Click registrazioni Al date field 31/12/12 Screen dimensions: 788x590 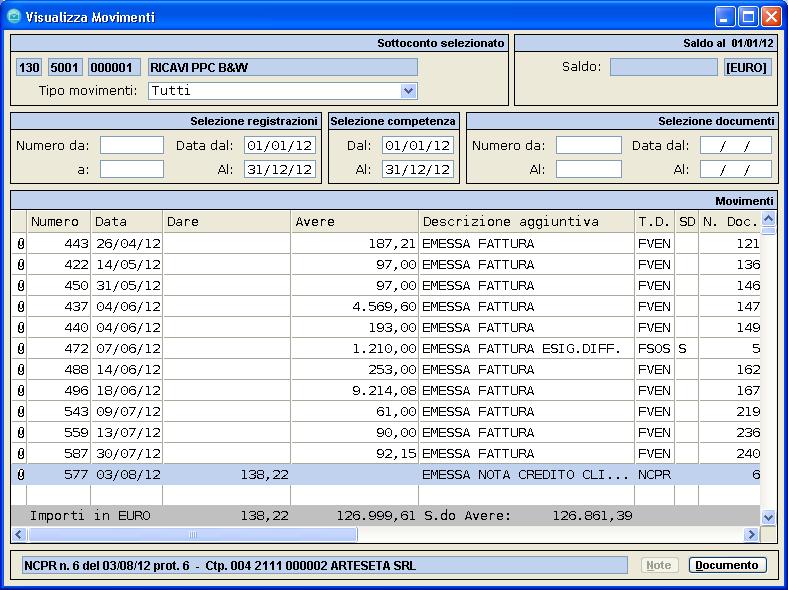pos(280,169)
